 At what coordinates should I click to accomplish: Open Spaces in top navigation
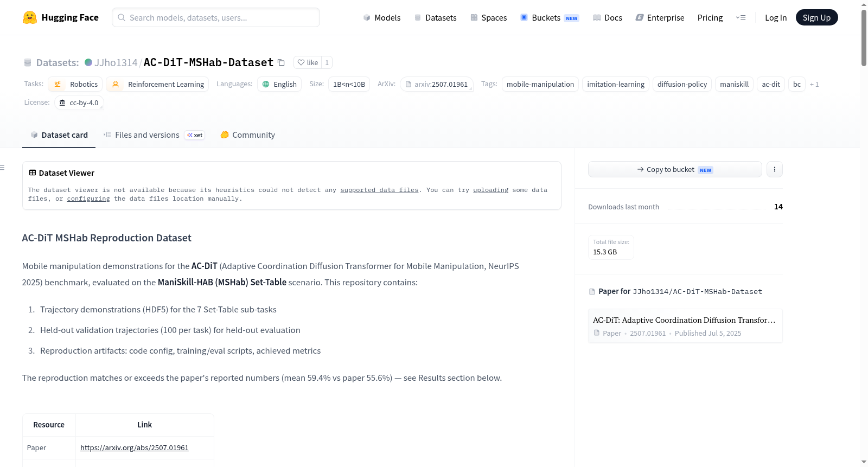tap(488, 17)
